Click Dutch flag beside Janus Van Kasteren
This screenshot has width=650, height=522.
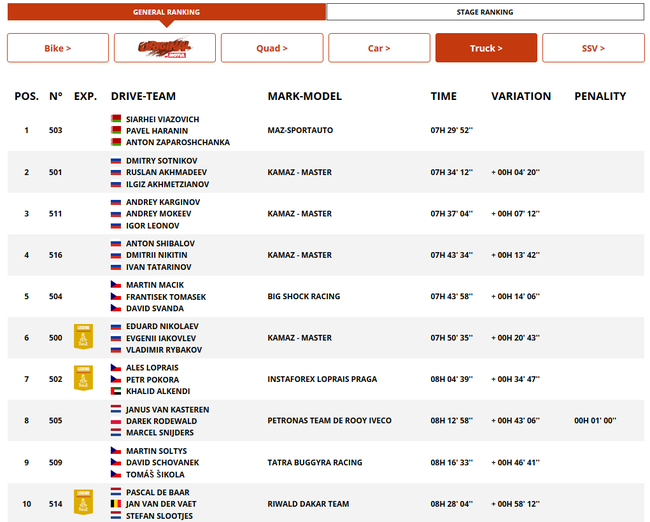116,409
